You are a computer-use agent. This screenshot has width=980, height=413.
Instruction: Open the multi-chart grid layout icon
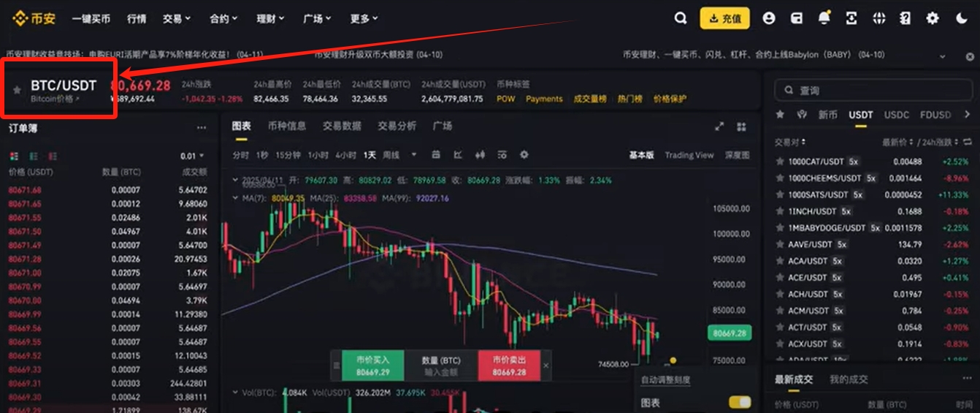pos(742,126)
